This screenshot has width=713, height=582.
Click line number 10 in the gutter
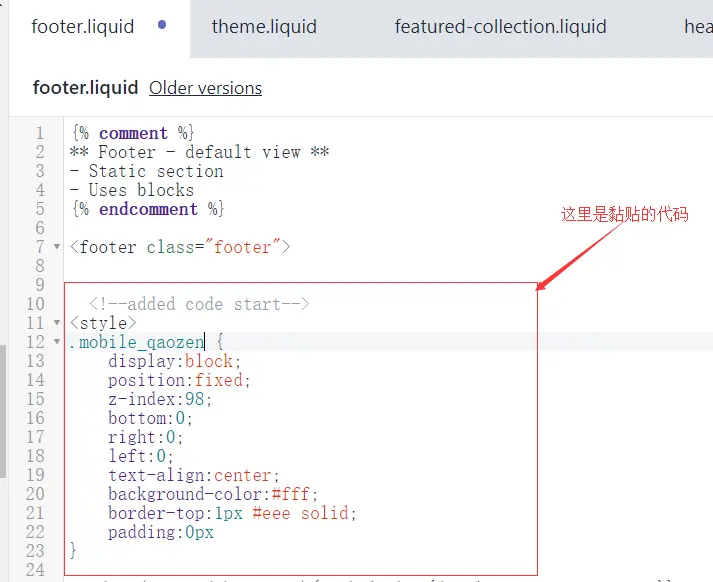35,304
